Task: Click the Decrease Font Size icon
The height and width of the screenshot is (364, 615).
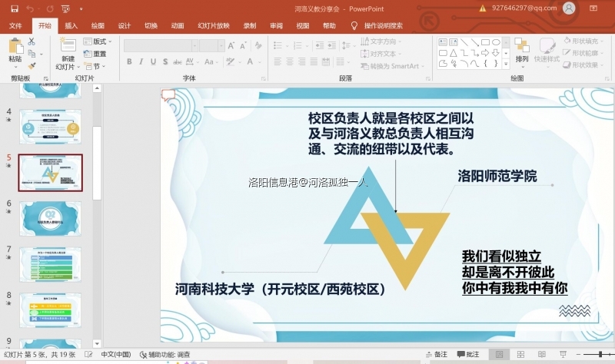Action: [x=243, y=45]
